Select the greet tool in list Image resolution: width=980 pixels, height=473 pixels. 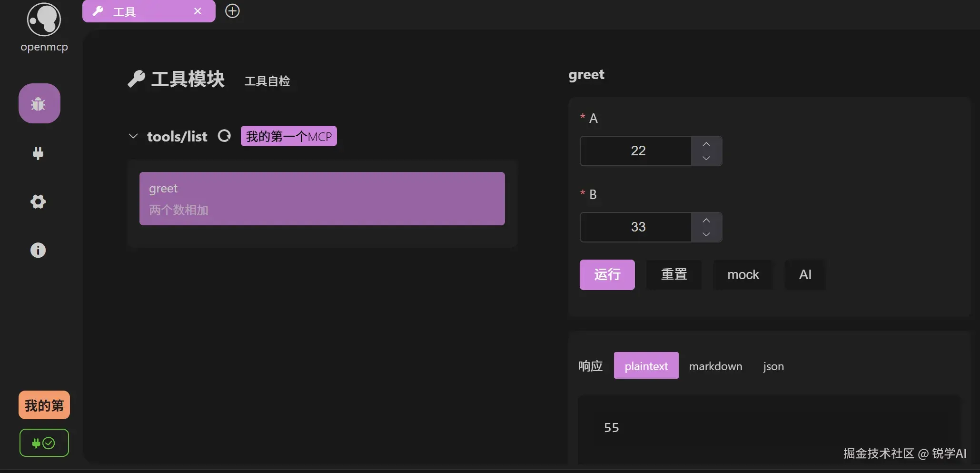point(322,199)
